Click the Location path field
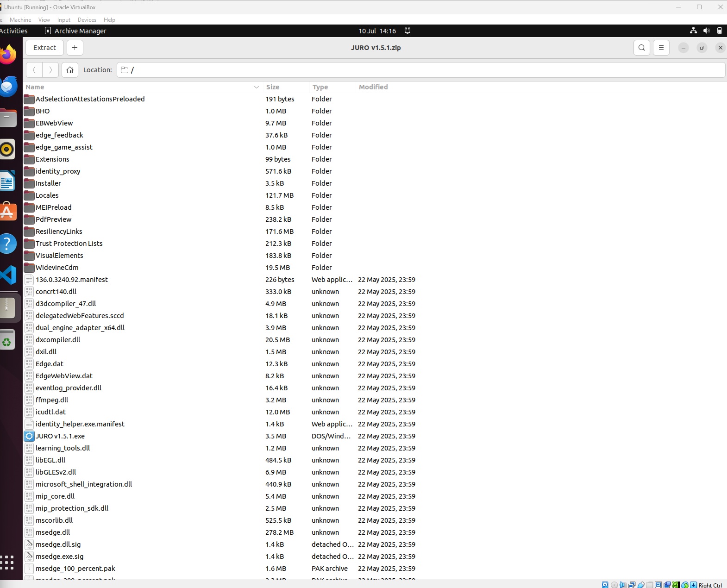The image size is (727, 588). tap(421, 70)
